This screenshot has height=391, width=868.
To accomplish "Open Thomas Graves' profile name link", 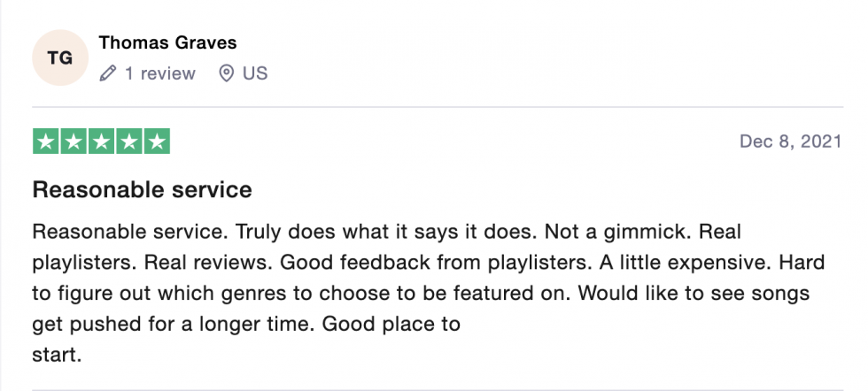I will tap(167, 42).
